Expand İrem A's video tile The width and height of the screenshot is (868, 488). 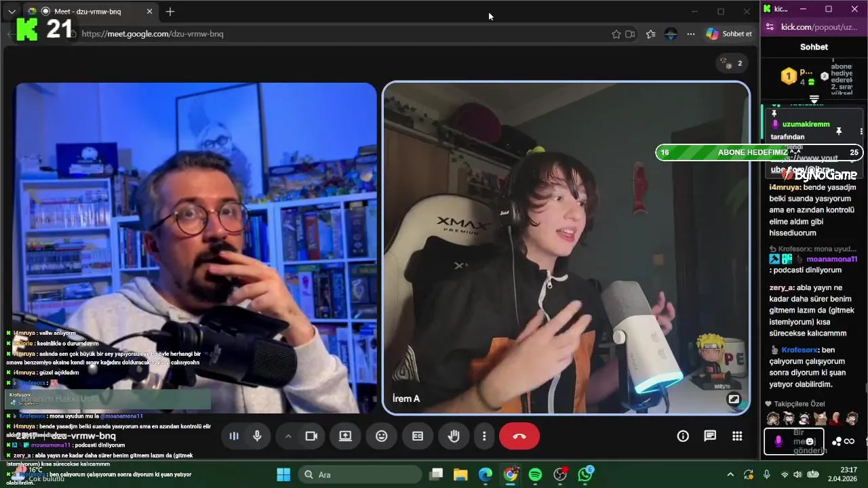[734, 399]
